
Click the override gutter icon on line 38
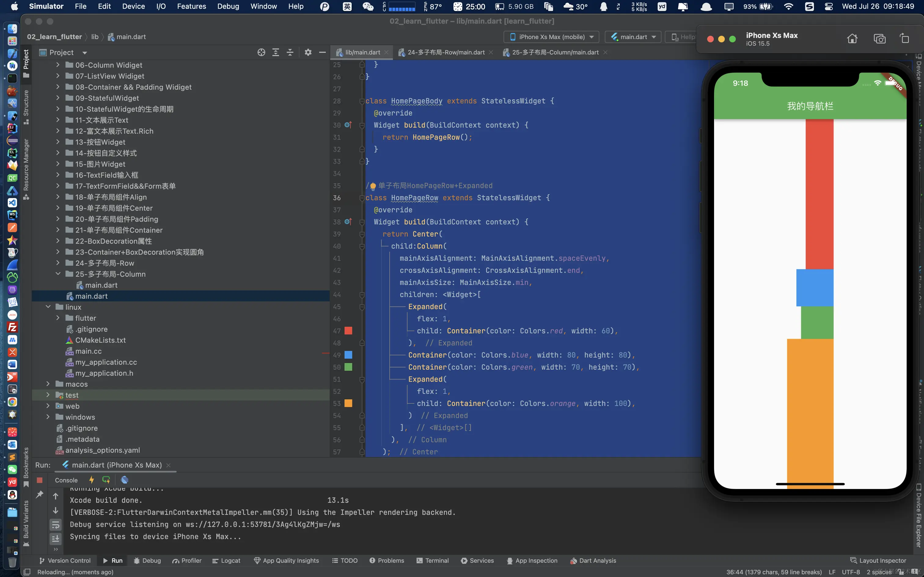pos(348,222)
